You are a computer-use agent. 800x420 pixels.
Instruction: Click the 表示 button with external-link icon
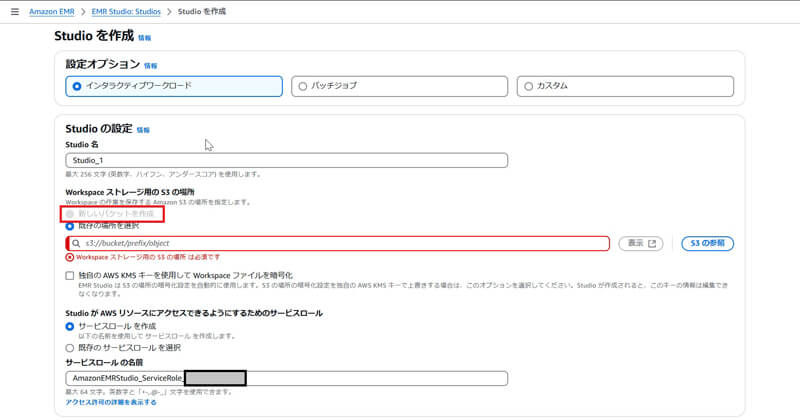click(641, 243)
